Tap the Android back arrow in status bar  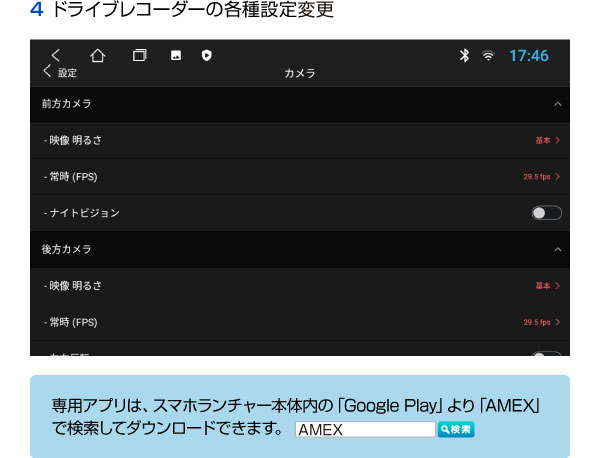point(55,55)
